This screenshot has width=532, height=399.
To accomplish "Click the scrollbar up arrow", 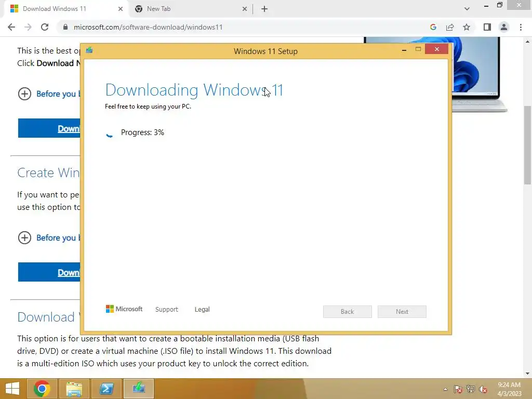I will coord(527,42).
